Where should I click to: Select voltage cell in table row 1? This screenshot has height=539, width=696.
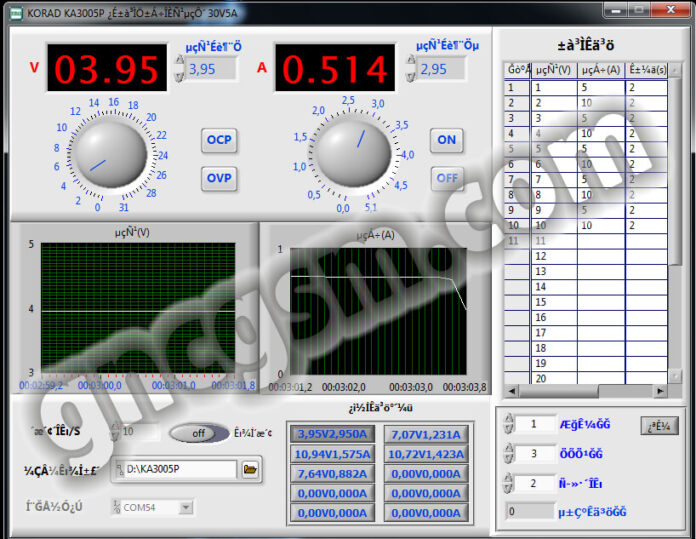(x=554, y=87)
